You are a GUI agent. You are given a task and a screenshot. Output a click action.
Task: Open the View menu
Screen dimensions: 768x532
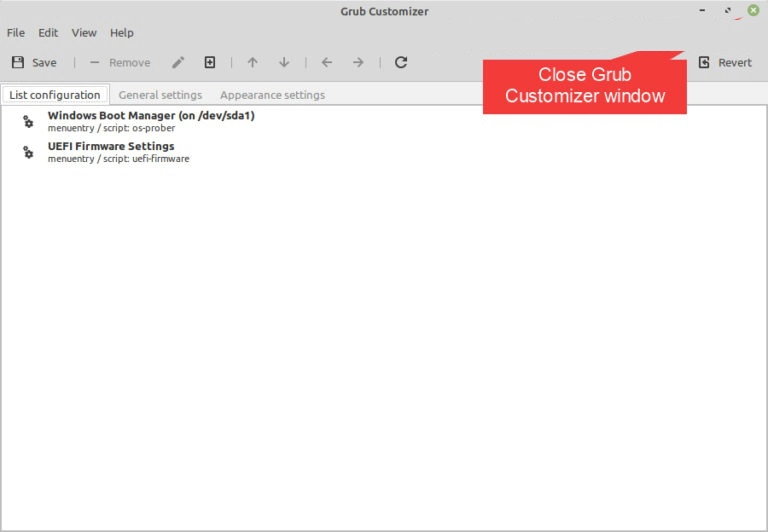click(84, 33)
